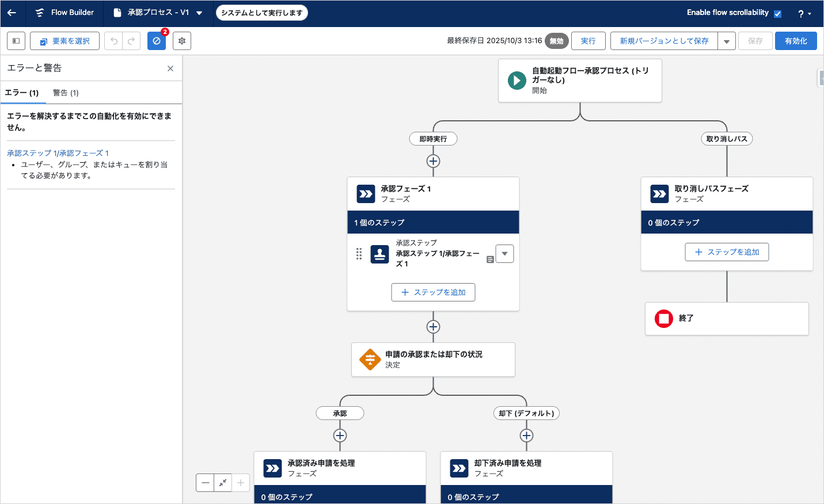Click the 有効化 activate button
This screenshot has width=824, height=504.
796,41
